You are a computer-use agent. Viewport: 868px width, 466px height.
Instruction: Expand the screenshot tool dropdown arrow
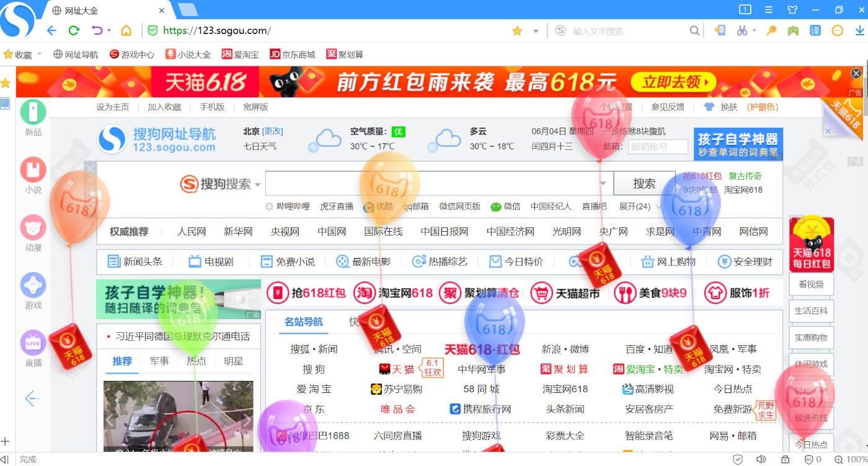point(754,30)
